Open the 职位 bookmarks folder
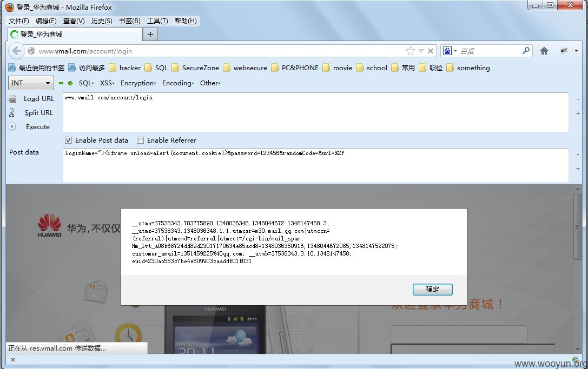Screen dimensions: 588x369 point(431,68)
